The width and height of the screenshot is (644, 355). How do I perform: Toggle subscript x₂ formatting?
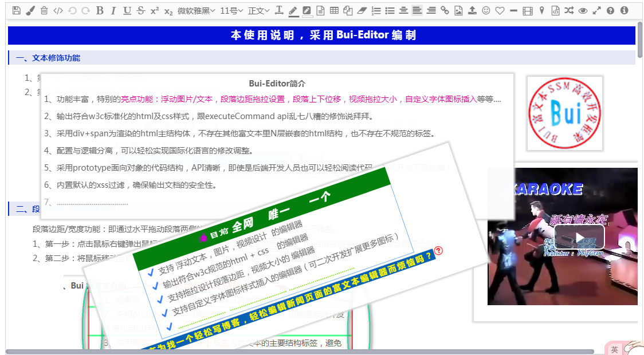tap(168, 11)
